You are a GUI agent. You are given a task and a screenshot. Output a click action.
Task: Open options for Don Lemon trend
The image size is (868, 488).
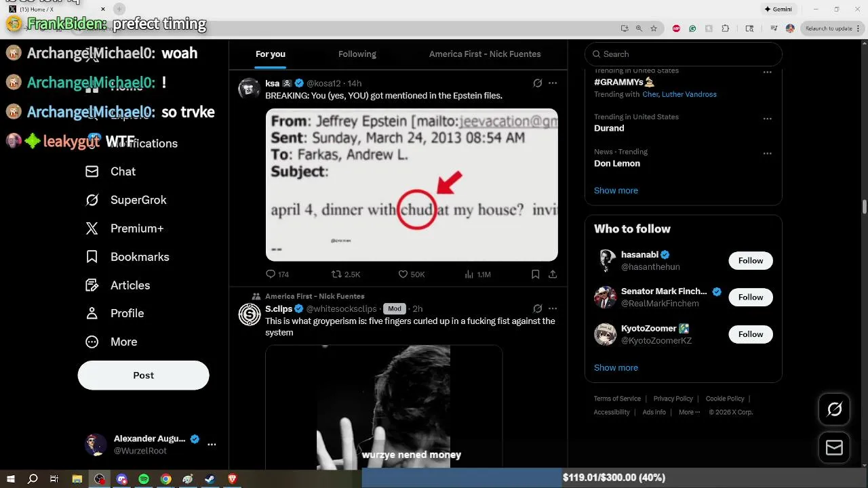click(x=767, y=154)
